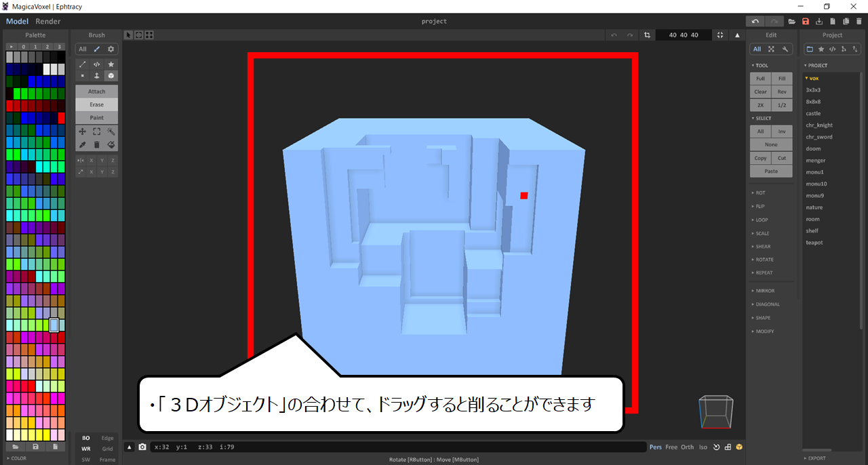Switch to the Render tab
The width and height of the screenshot is (868, 465).
click(x=48, y=22)
